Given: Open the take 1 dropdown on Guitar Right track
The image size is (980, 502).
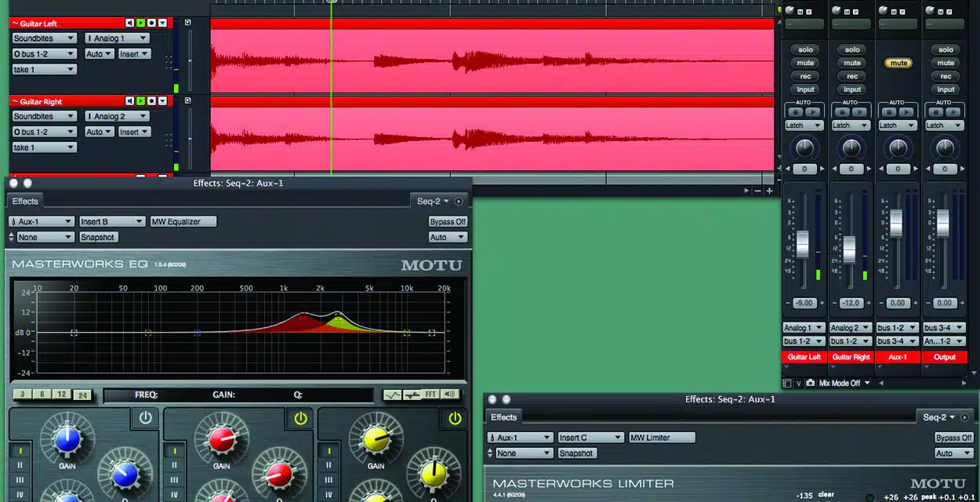Looking at the screenshot, I should click(x=44, y=147).
